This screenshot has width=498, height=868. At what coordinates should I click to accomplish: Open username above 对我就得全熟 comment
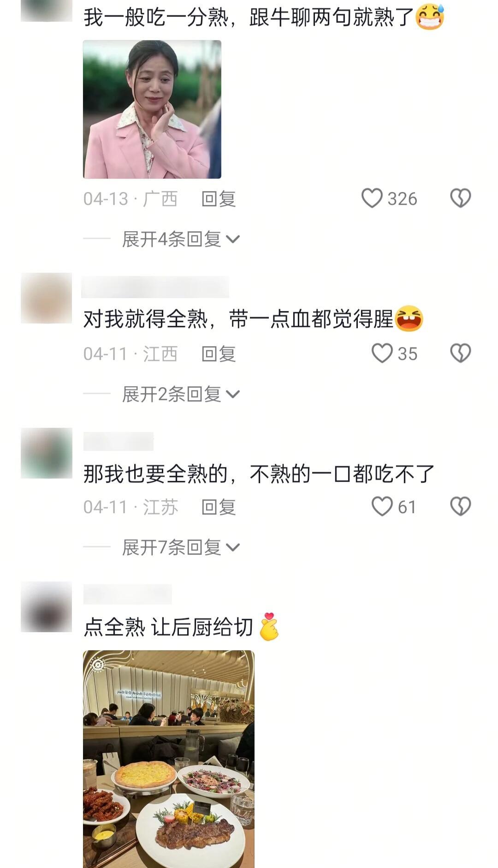pyautogui.click(x=155, y=287)
